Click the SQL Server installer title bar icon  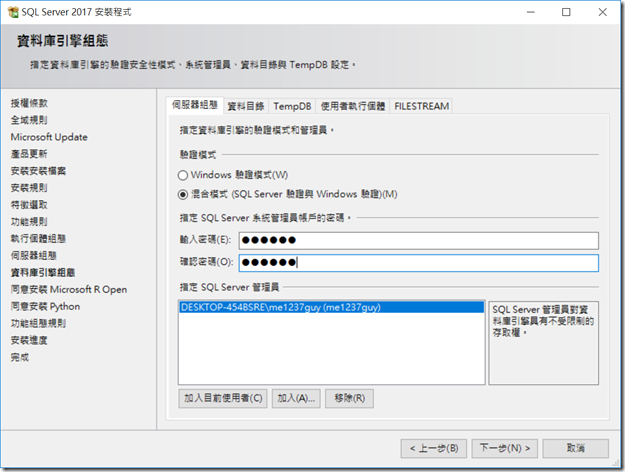point(13,12)
